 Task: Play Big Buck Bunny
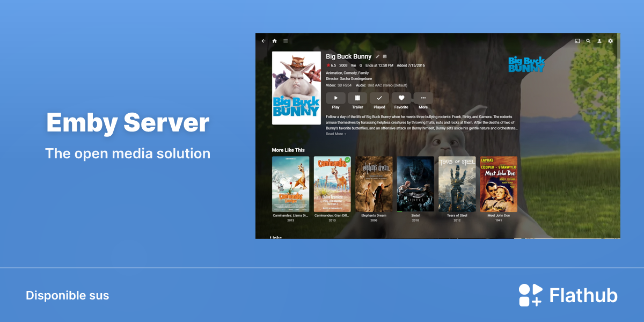(x=335, y=98)
